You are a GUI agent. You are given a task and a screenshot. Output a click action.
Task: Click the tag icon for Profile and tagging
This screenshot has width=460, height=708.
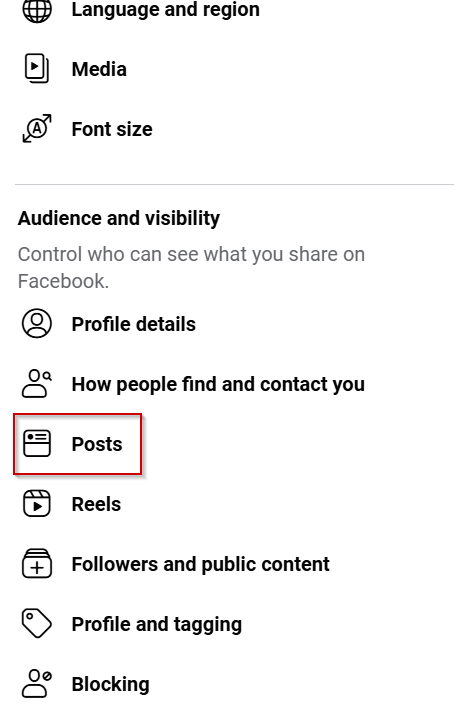(37, 624)
